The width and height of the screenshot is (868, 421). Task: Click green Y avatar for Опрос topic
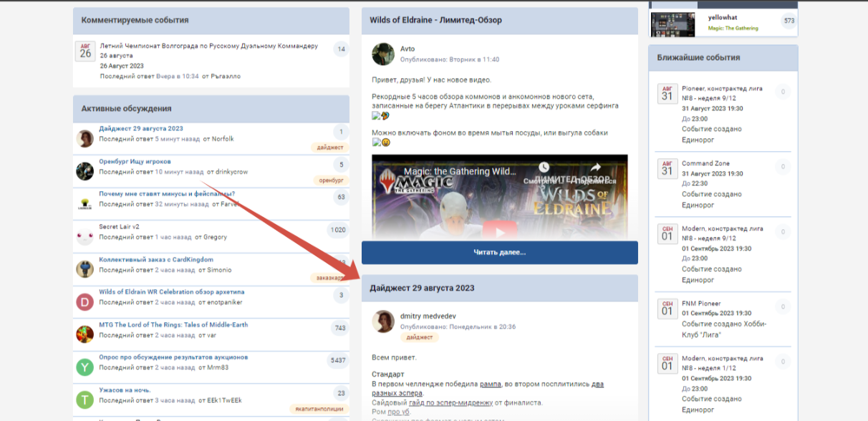(x=85, y=366)
